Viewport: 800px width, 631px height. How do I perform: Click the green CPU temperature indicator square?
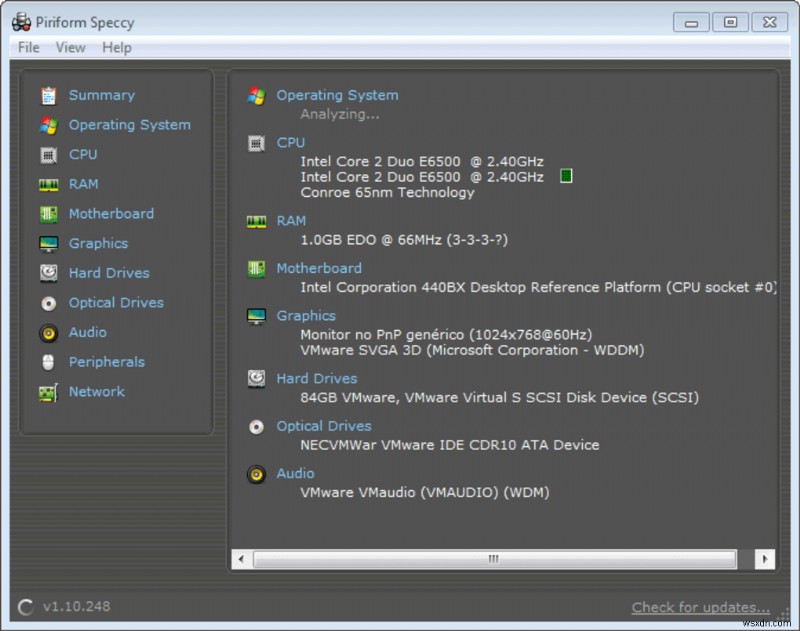(x=566, y=176)
